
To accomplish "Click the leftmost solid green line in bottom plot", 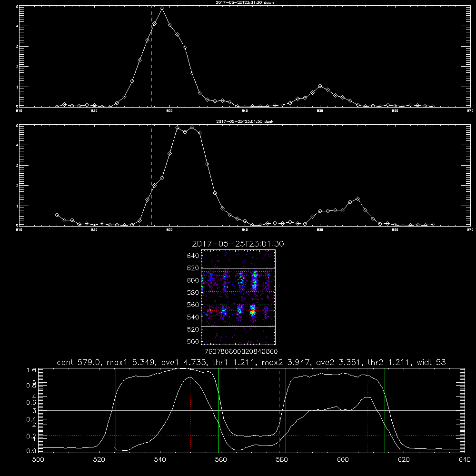I will click(116, 410).
